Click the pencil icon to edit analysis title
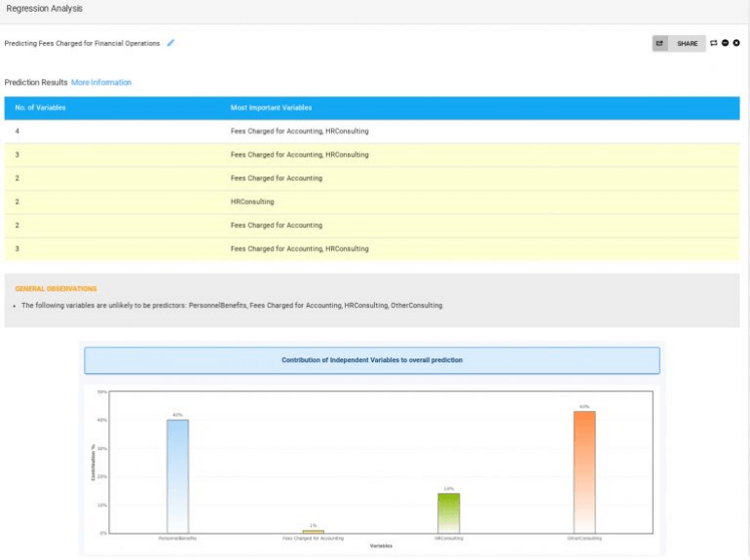This screenshot has width=750, height=560. click(171, 43)
